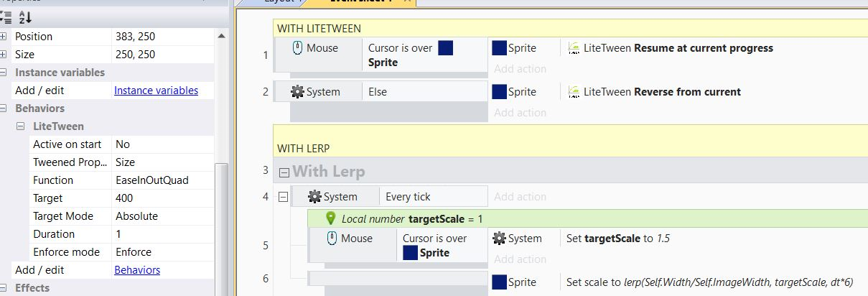The image size is (868, 296).
Task: Select the Set scale to lerp action
Action: [709, 282]
